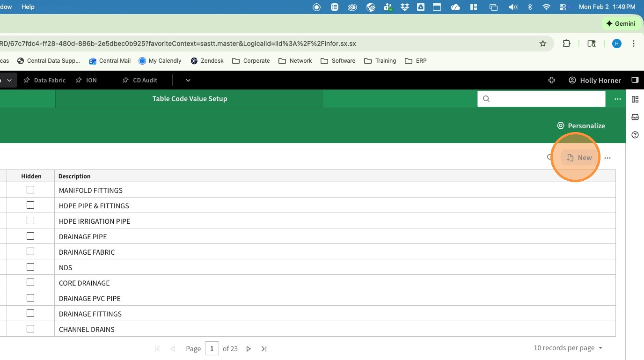
Task: Toggle Hidden checkbox for NDS
Action: click(x=30, y=267)
